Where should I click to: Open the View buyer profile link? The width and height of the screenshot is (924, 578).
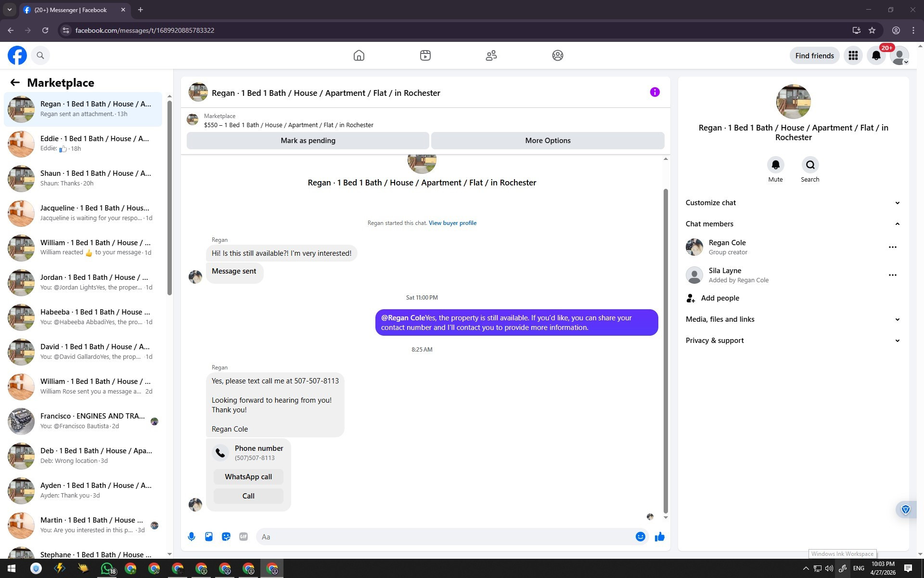pos(452,223)
